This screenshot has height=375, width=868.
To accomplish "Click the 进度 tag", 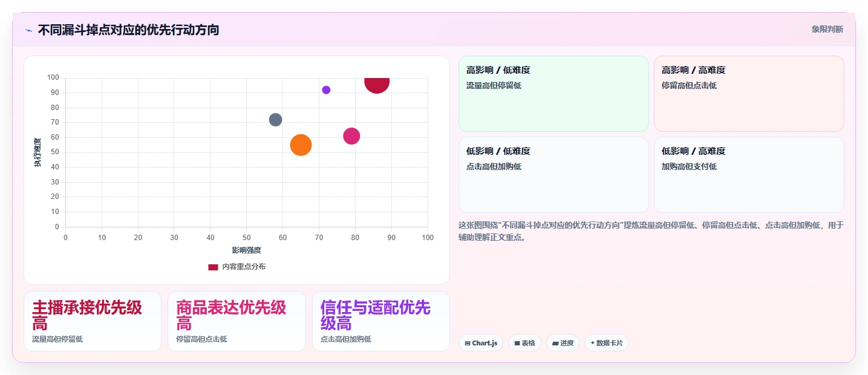I will click(563, 343).
